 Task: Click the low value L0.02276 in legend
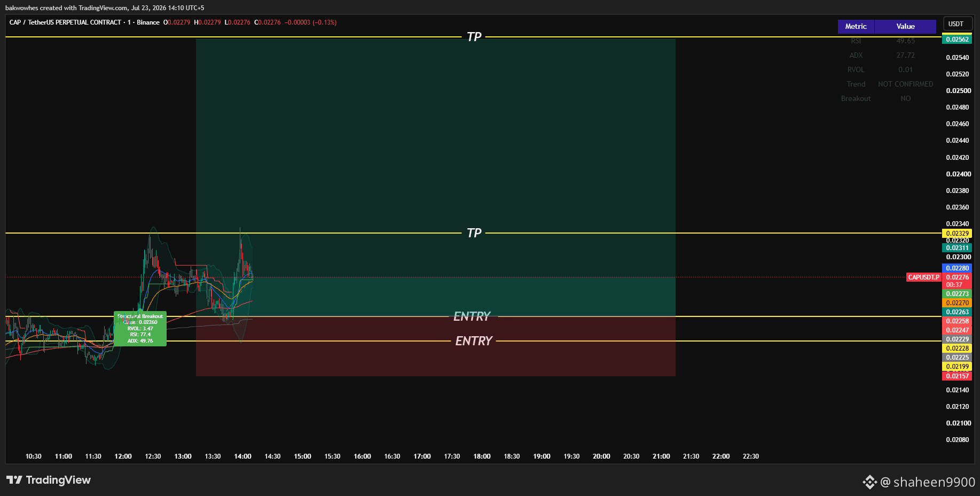pos(237,22)
